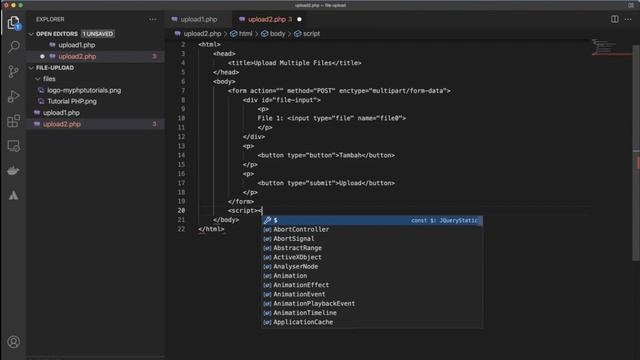The height and width of the screenshot is (360, 640).
Task: Open the Source Control view
Action: pyautogui.click(x=13, y=71)
